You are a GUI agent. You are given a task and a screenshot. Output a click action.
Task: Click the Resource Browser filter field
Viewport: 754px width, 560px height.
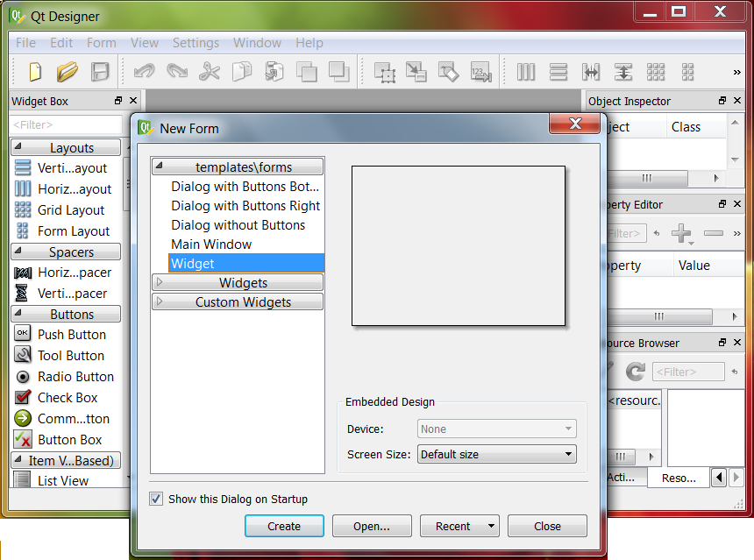tap(688, 372)
